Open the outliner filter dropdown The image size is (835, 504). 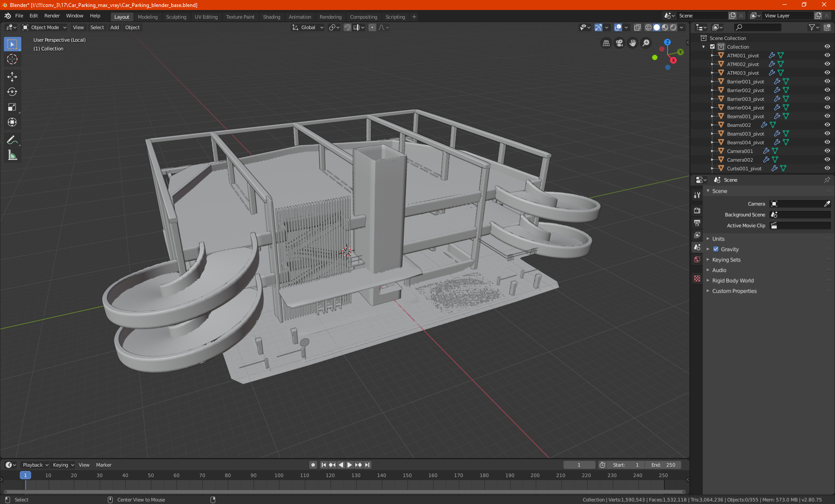(x=814, y=27)
